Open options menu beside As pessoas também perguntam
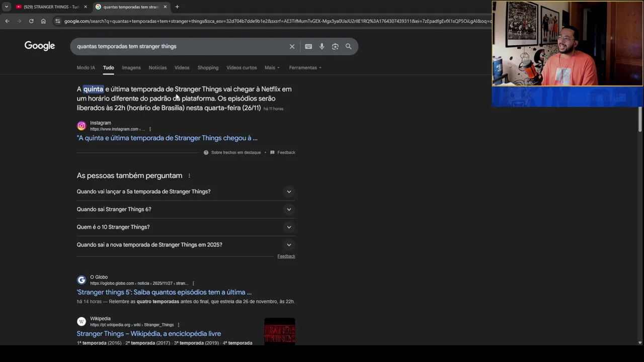This screenshot has width=644, height=362. (189, 175)
